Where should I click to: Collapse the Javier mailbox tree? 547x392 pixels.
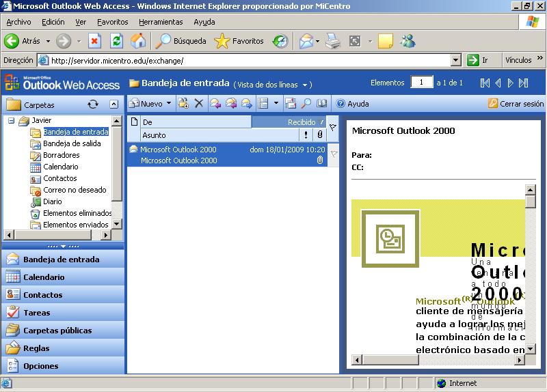12,120
